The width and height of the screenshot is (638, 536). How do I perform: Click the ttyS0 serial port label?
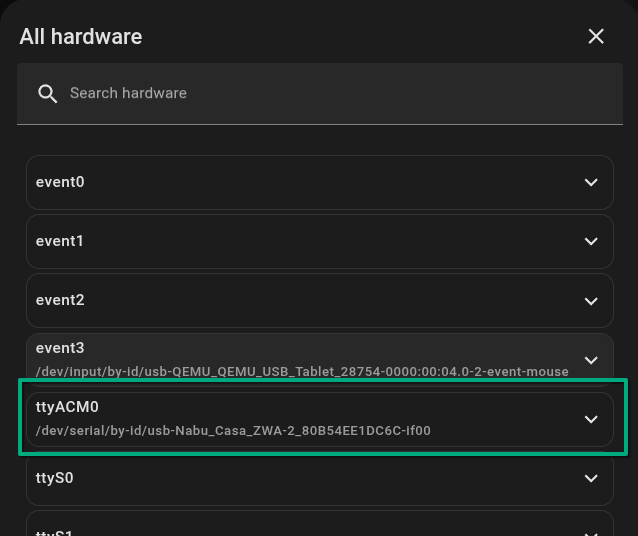[x=55, y=478]
